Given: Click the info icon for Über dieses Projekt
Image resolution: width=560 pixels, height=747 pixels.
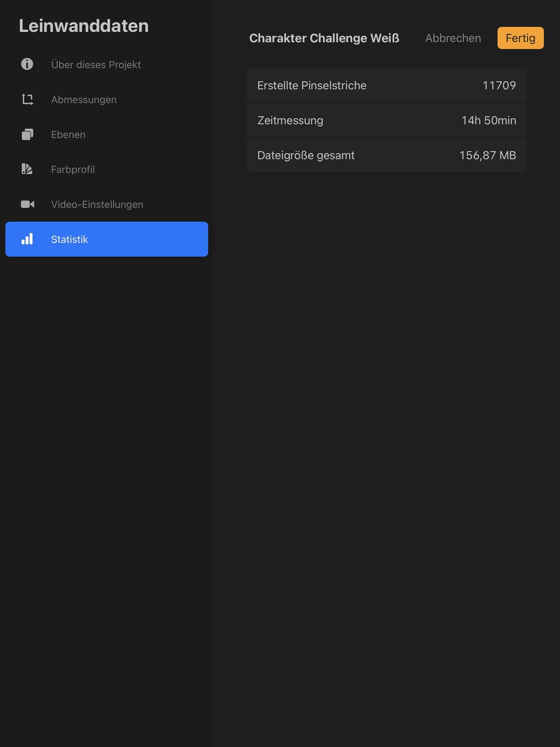Looking at the screenshot, I should tap(27, 64).
